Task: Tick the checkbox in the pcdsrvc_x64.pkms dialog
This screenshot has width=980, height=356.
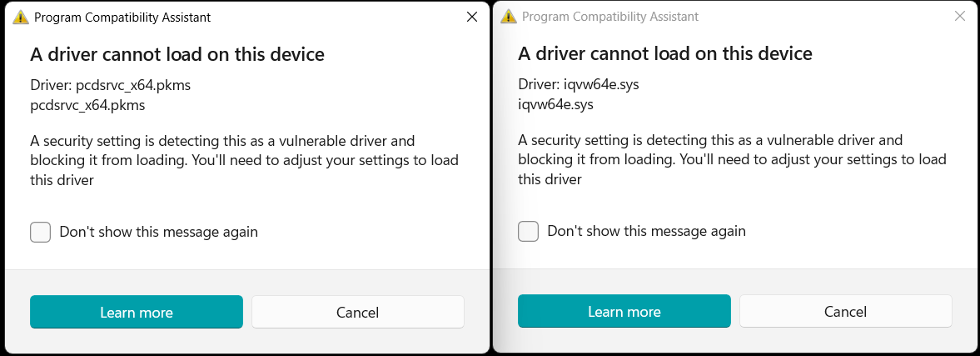Action: (41, 232)
